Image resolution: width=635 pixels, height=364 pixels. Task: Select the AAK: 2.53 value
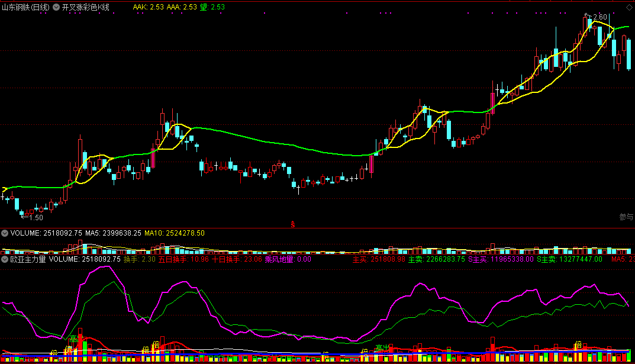[148, 7]
